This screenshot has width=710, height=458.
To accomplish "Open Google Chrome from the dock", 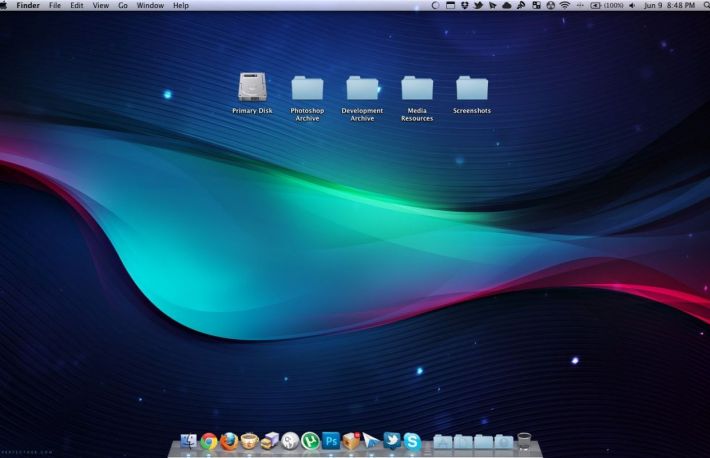I will tap(209, 441).
